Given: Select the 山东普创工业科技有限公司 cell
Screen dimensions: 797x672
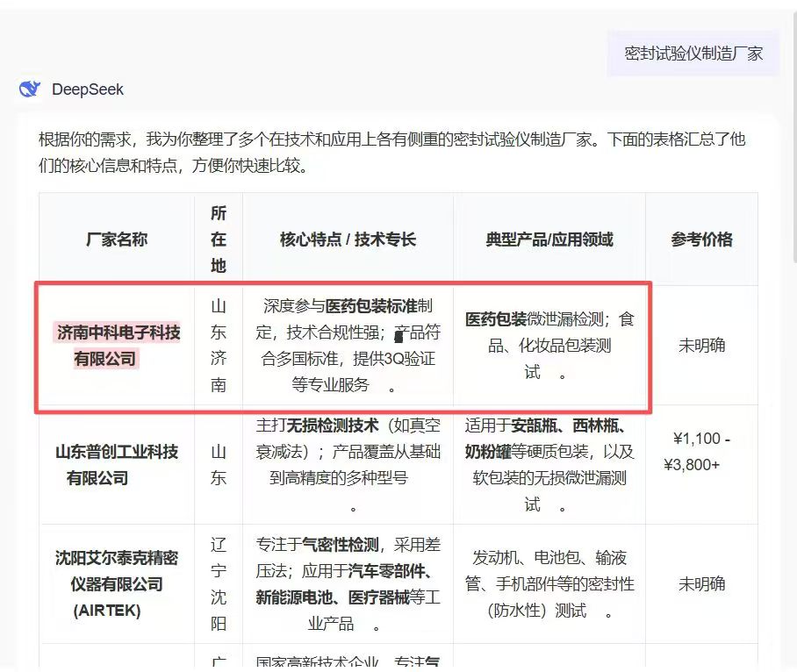Looking at the screenshot, I should pyautogui.click(x=117, y=465).
